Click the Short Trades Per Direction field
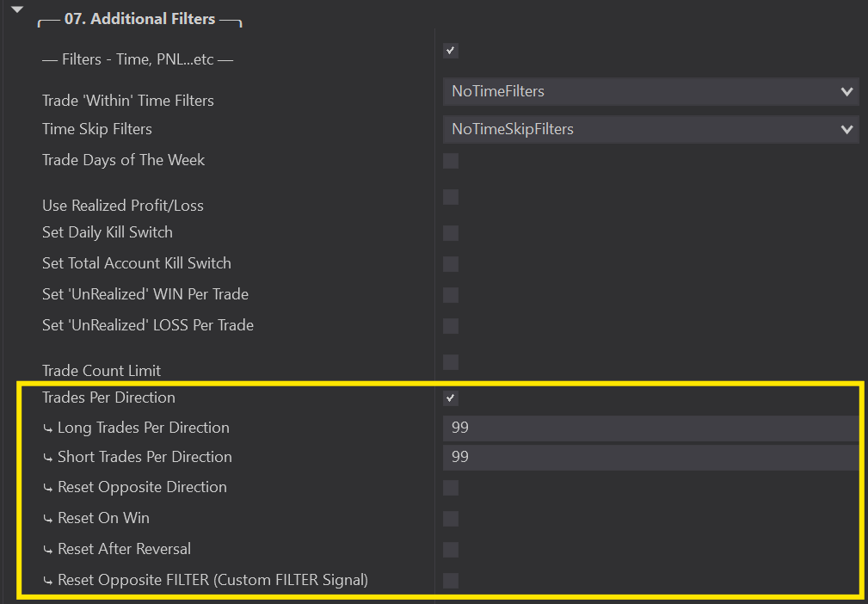This screenshot has height=604, width=868. tap(650, 457)
